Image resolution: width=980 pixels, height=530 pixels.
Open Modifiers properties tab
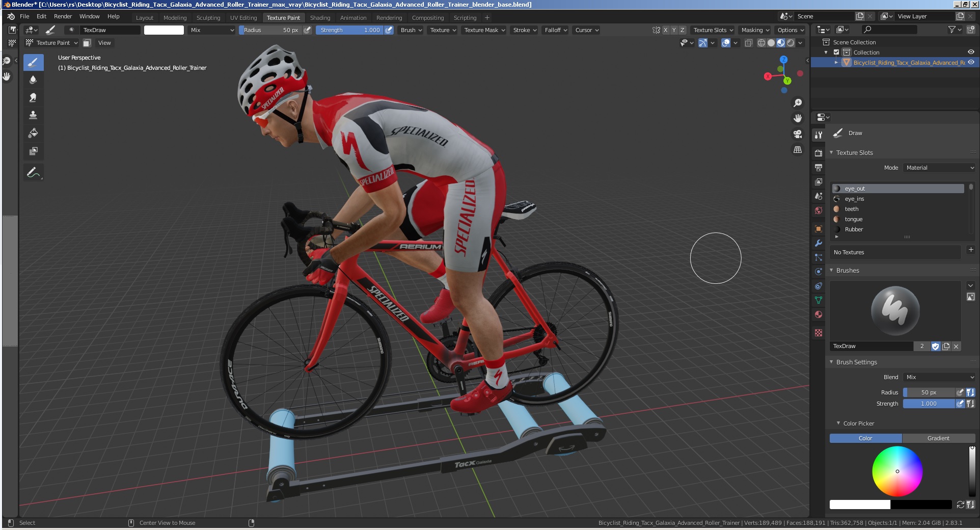(x=819, y=243)
